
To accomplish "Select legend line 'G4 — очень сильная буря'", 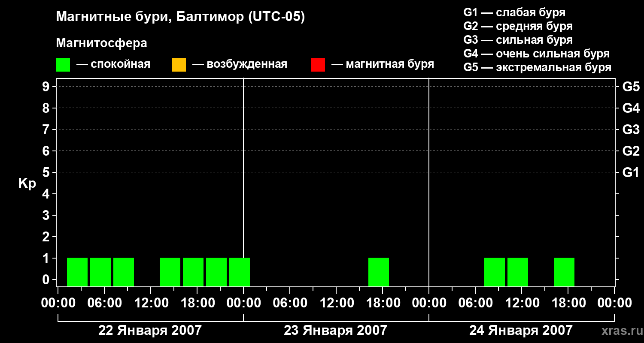I will (x=536, y=54).
